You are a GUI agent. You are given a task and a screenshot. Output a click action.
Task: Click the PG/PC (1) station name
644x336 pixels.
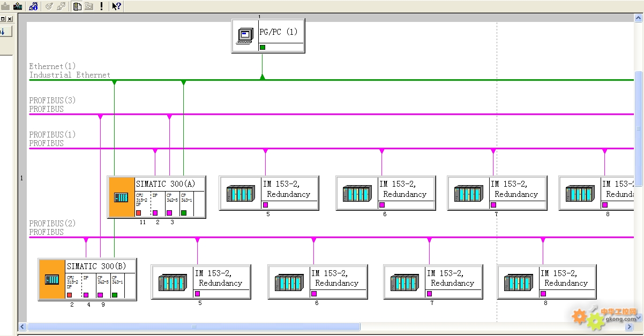278,32
